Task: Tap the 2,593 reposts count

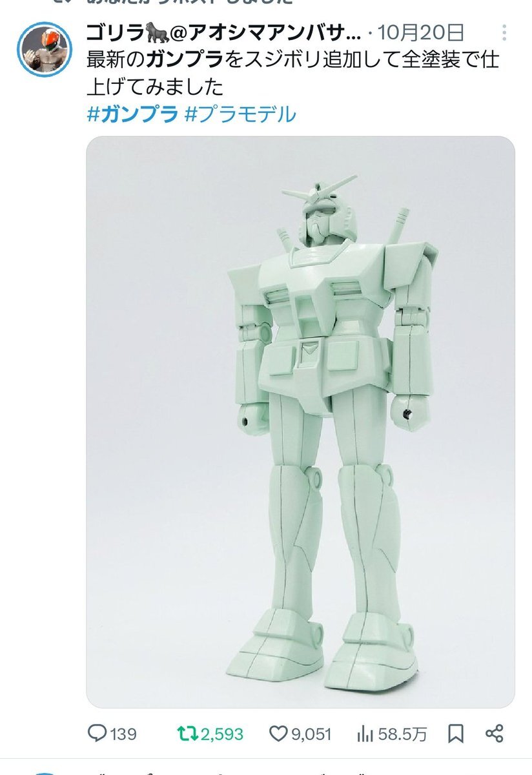Action: point(222,734)
